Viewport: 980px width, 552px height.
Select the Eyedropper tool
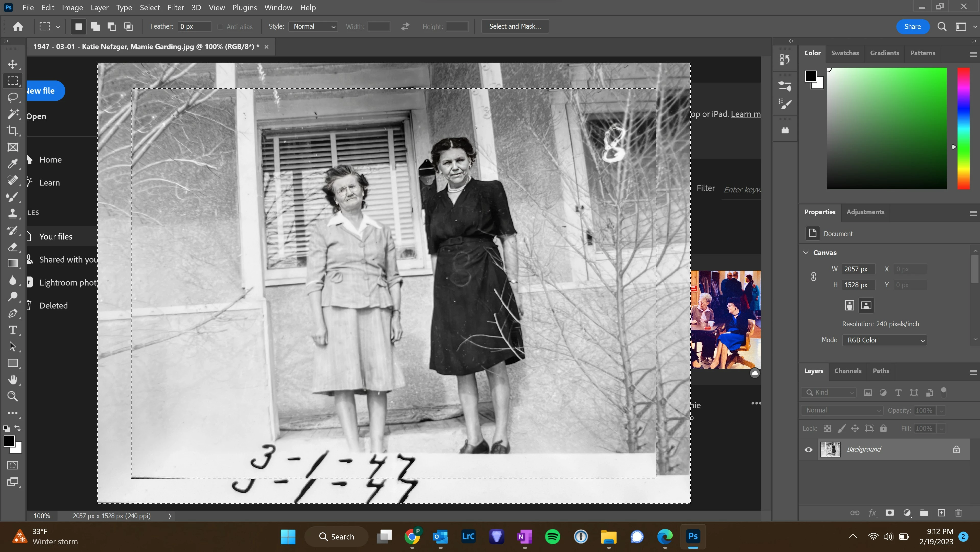tap(13, 164)
